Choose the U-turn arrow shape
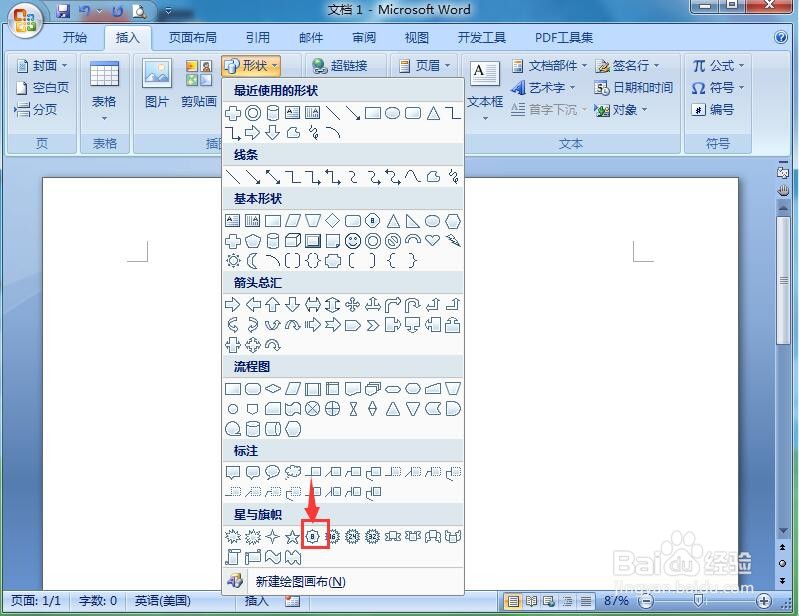799x616 pixels. [412, 305]
